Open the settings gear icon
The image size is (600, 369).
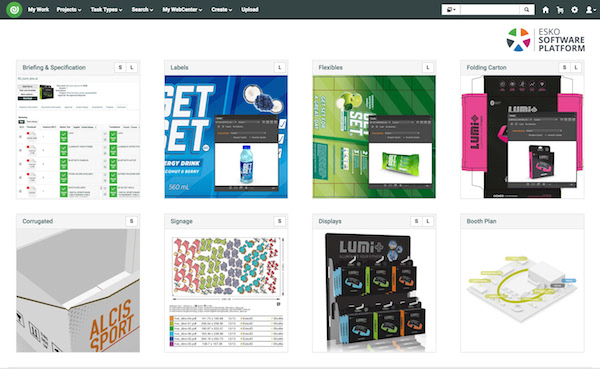point(575,10)
